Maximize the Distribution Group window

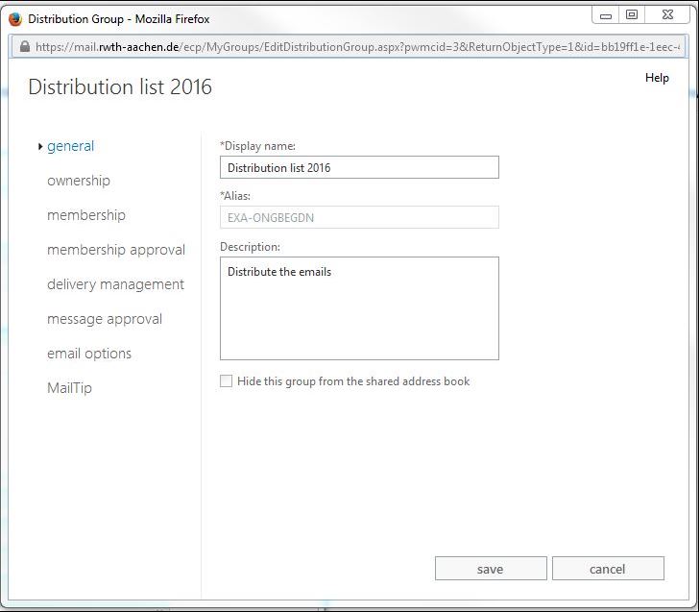pos(632,15)
